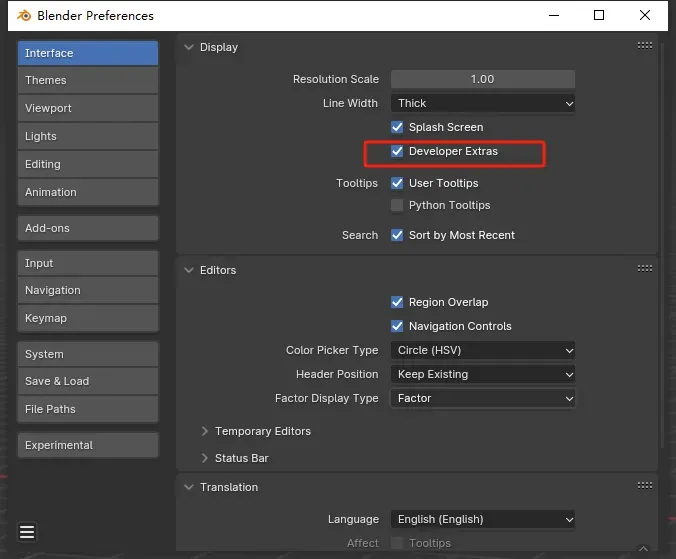676x559 pixels.
Task: Switch to the Animation tab
Action: click(88, 192)
